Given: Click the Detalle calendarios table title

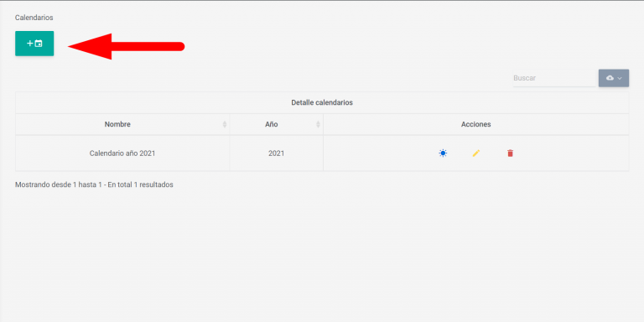Looking at the screenshot, I should [x=322, y=102].
